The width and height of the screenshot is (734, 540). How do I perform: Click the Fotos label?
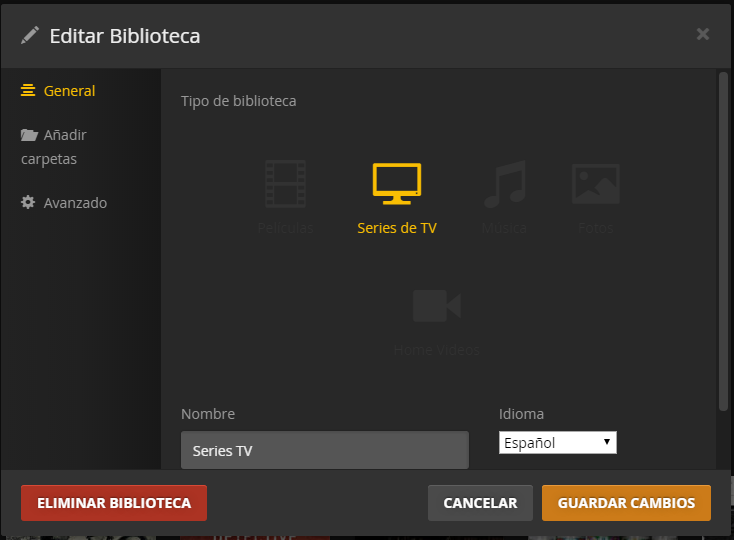coord(595,228)
